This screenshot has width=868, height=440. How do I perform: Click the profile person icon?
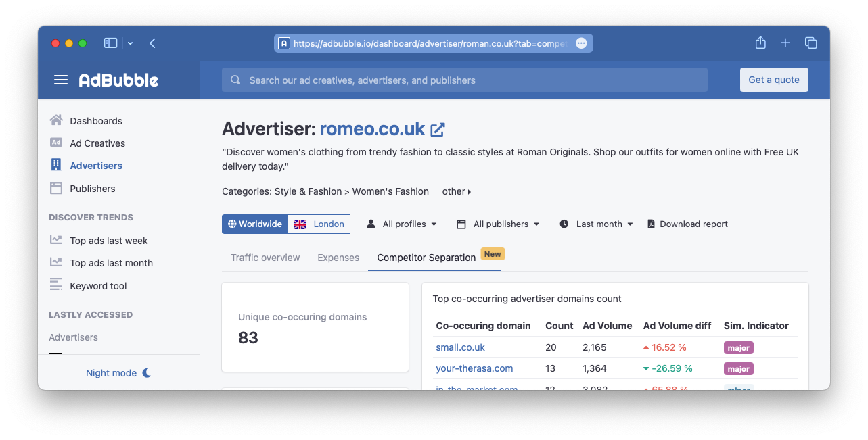371,224
